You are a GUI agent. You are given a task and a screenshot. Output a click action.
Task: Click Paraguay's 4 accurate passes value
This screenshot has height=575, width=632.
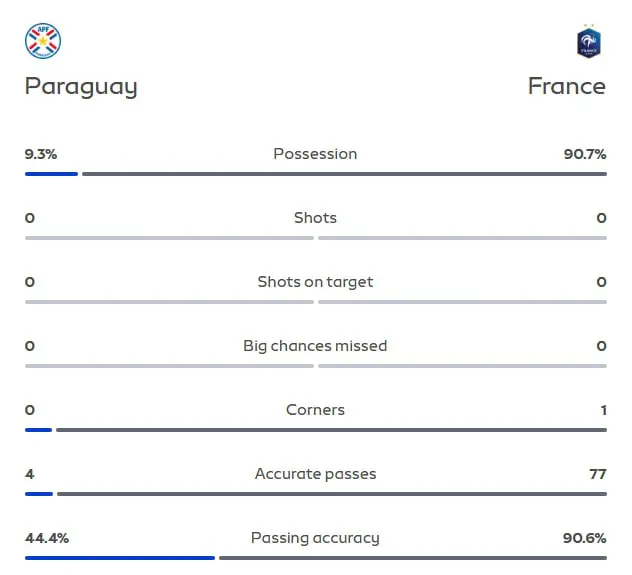click(x=29, y=474)
